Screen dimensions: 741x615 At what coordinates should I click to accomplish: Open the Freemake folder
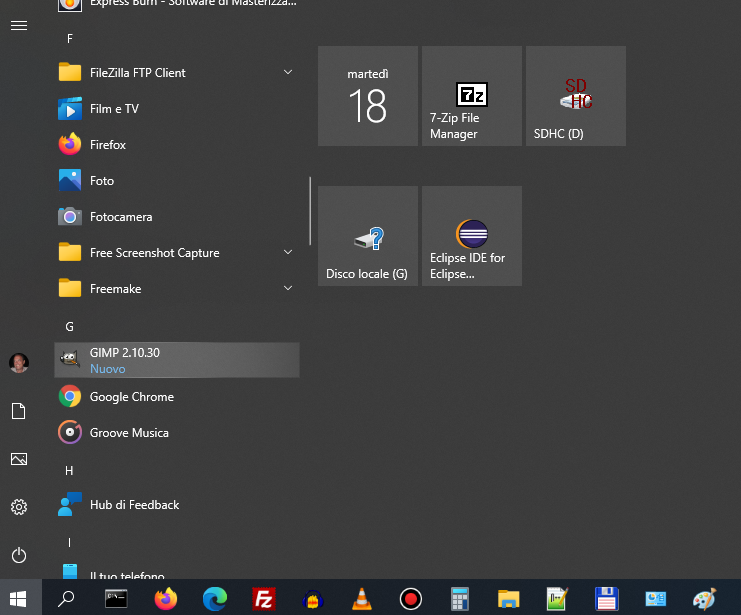pyautogui.click(x=177, y=289)
